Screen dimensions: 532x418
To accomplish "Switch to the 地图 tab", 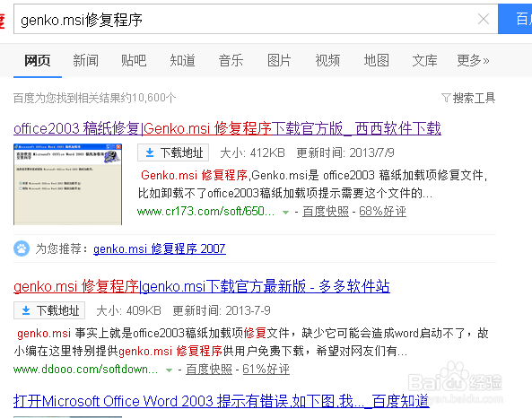I will (376, 61).
